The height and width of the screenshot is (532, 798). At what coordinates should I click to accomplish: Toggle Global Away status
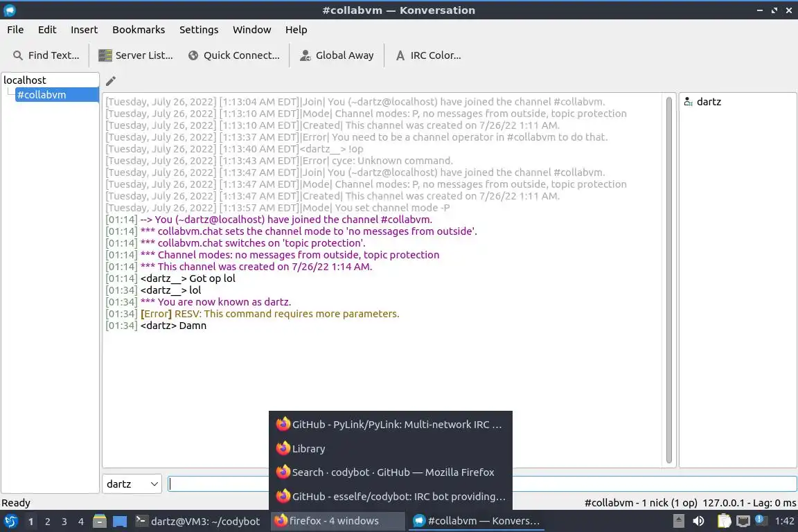pos(337,55)
